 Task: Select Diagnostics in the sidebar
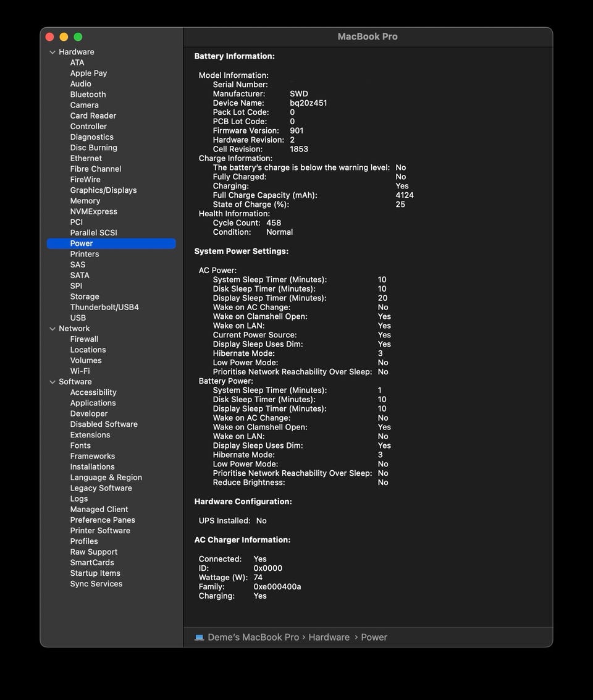[x=91, y=137]
